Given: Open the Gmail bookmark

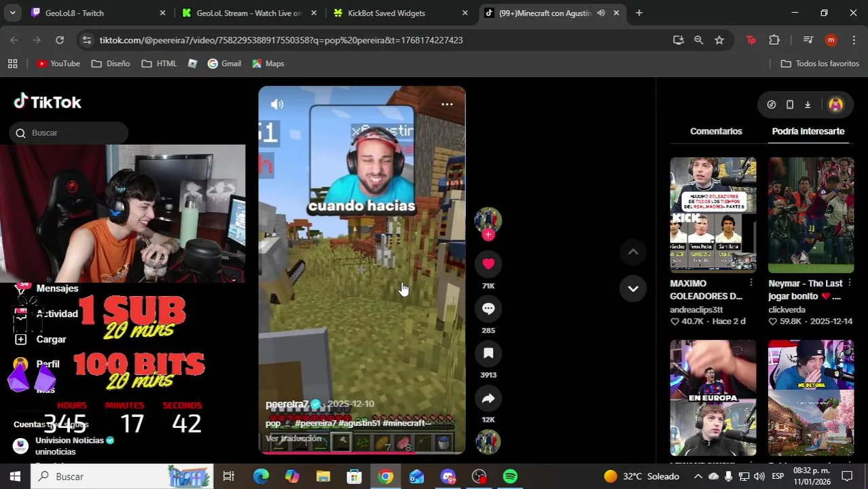Looking at the screenshot, I should point(224,63).
